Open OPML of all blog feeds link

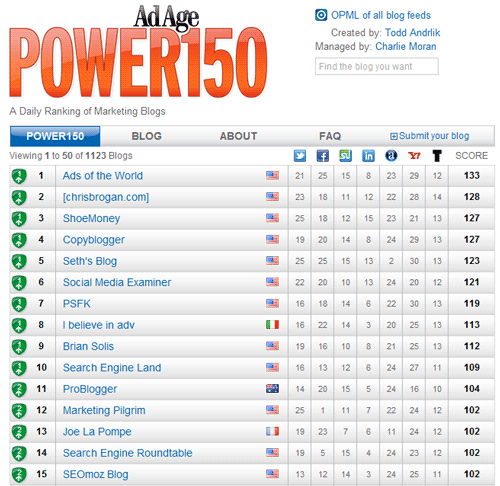(x=381, y=15)
